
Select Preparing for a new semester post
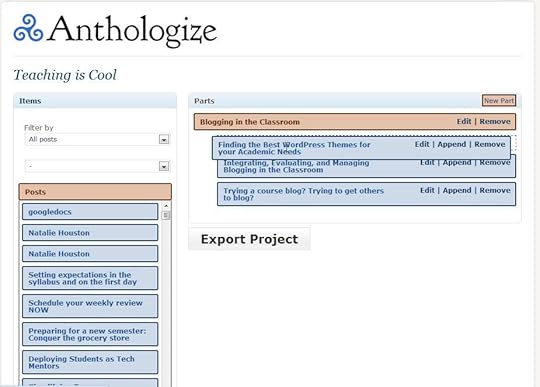[x=90, y=334]
